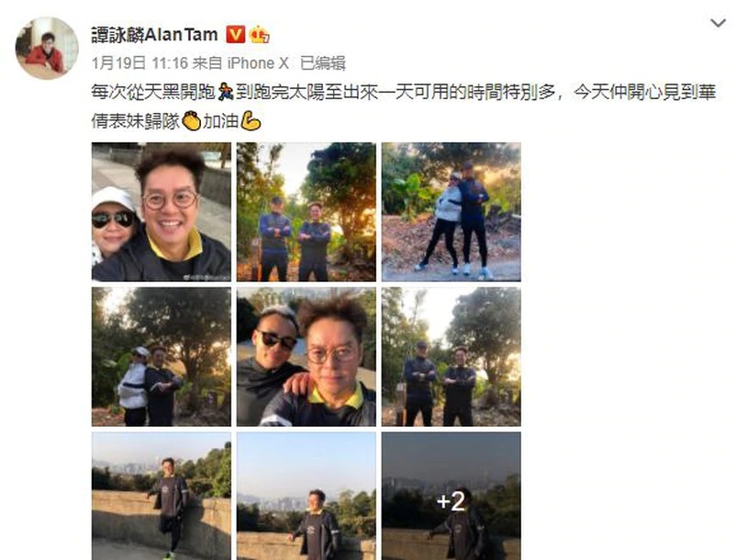Open photo of man leaning on stone wall
This screenshot has width=736, height=560.
(x=162, y=496)
